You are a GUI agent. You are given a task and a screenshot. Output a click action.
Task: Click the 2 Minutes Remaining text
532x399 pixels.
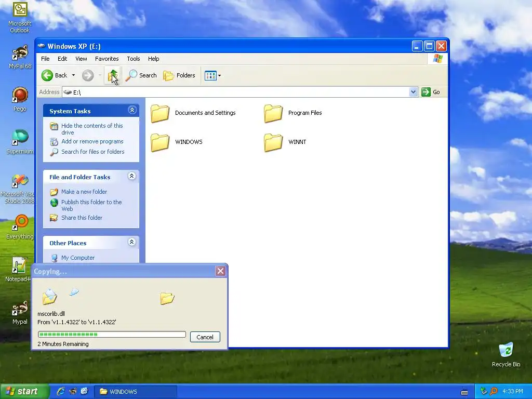point(63,344)
